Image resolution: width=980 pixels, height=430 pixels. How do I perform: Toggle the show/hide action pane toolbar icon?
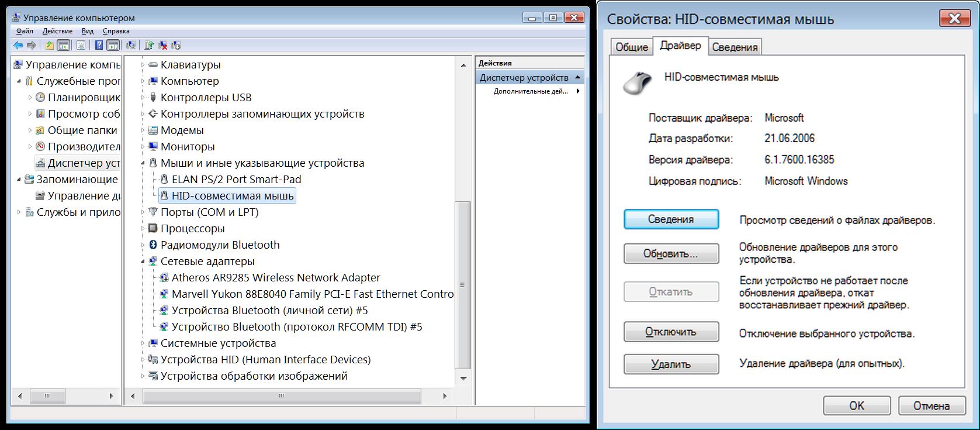[113, 45]
